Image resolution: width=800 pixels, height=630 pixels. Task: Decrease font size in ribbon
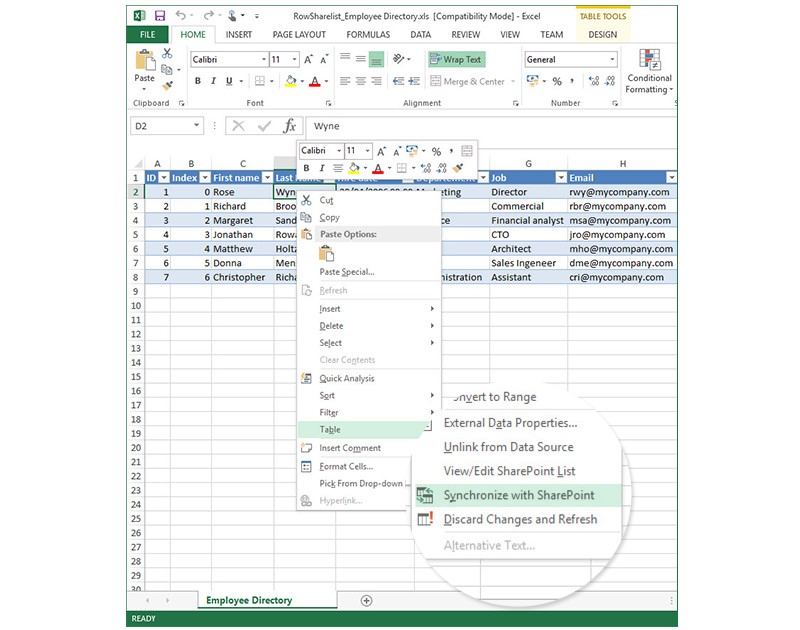tap(324, 60)
